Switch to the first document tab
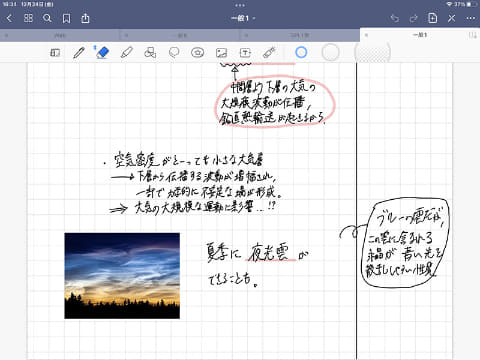480x360 pixels. [60, 35]
